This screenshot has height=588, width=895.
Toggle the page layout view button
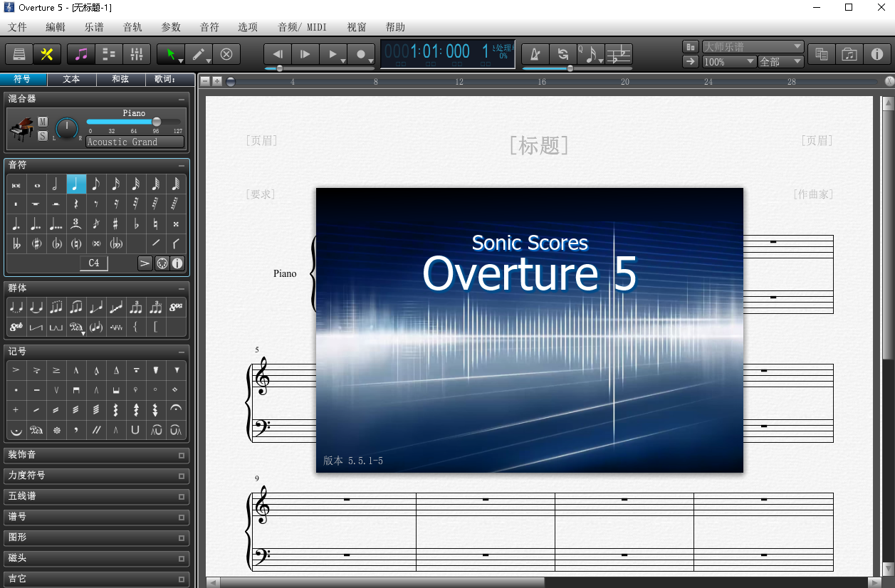coord(690,47)
